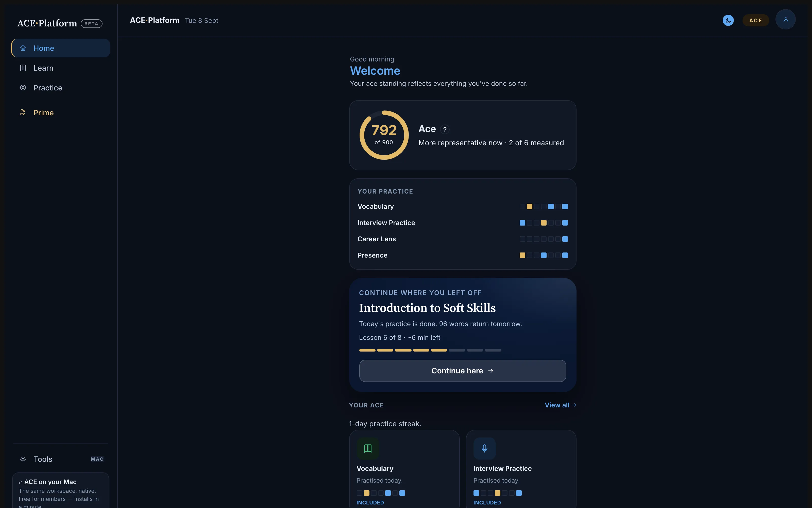Click the green Vocabulary book card icon
The image size is (812, 508).
(x=368, y=448)
